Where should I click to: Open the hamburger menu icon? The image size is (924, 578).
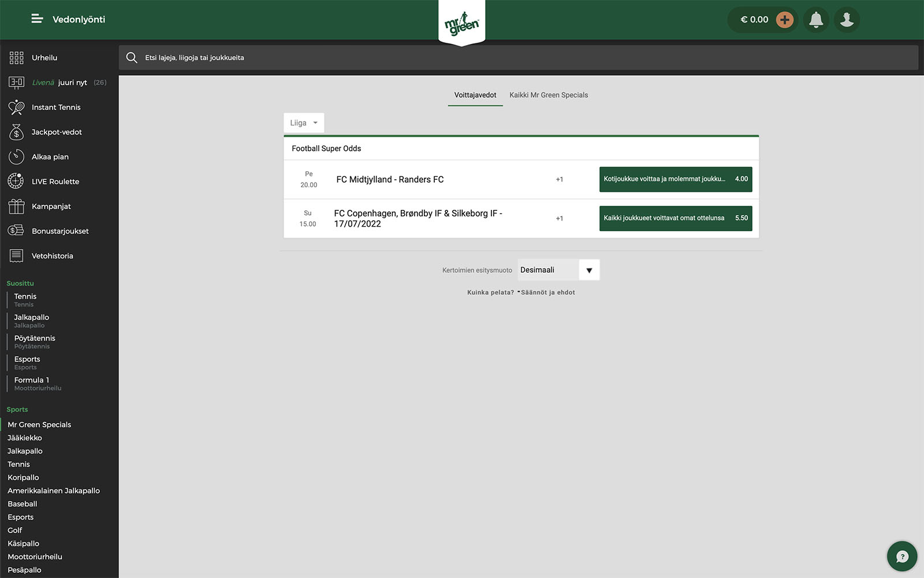coord(37,19)
